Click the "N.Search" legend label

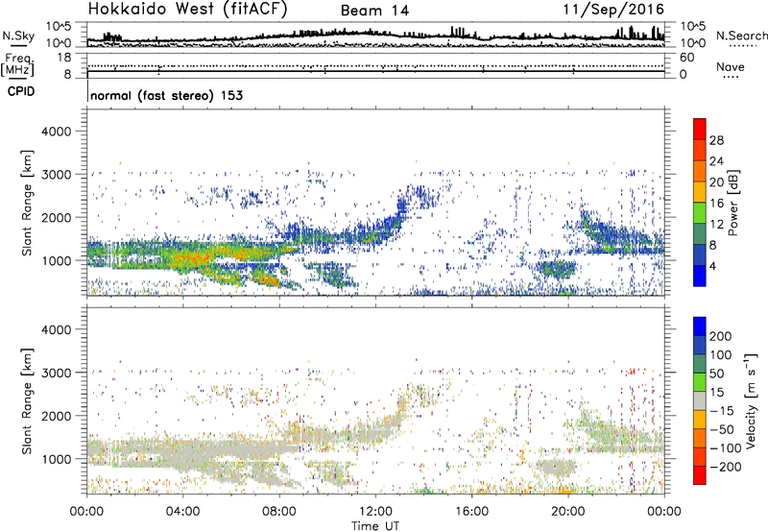741,36
